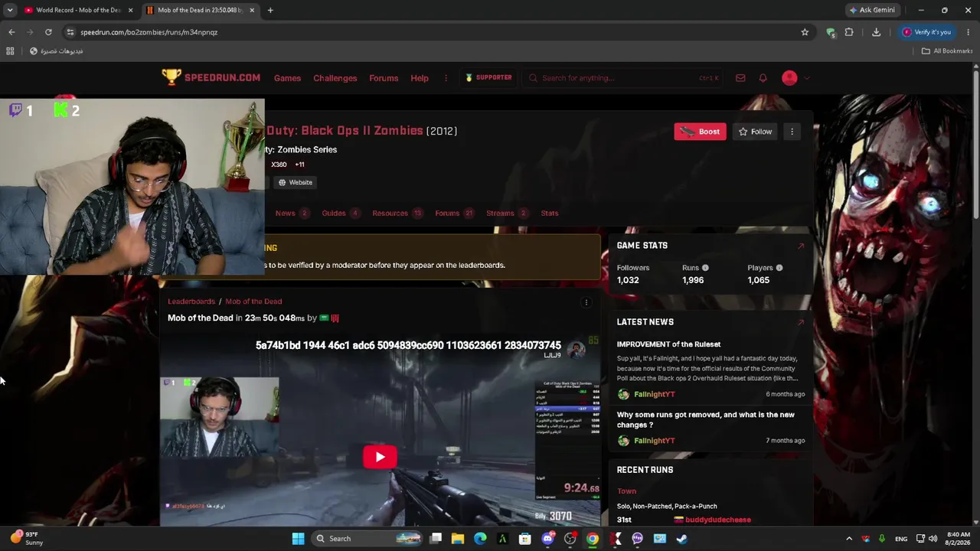Open the Chrome tab search dropdown

[x=10, y=10]
